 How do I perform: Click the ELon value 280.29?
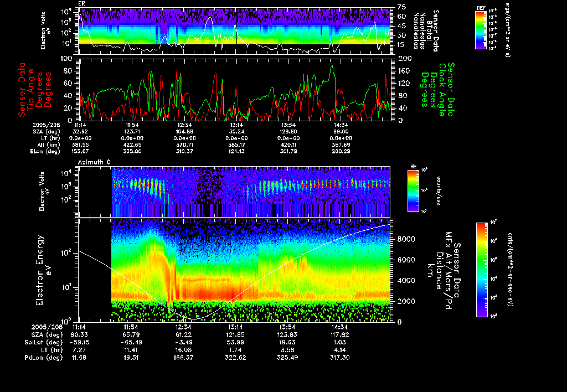[341, 151]
